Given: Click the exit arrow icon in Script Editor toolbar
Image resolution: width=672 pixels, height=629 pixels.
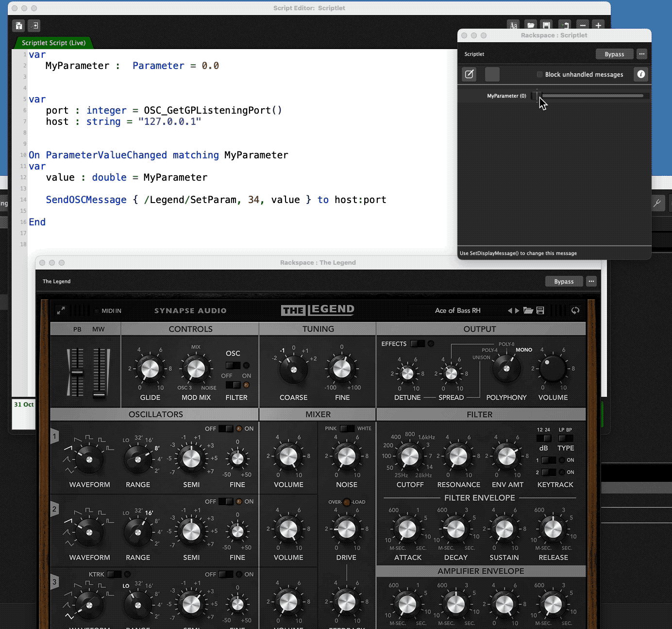Looking at the screenshot, I should coord(34,26).
